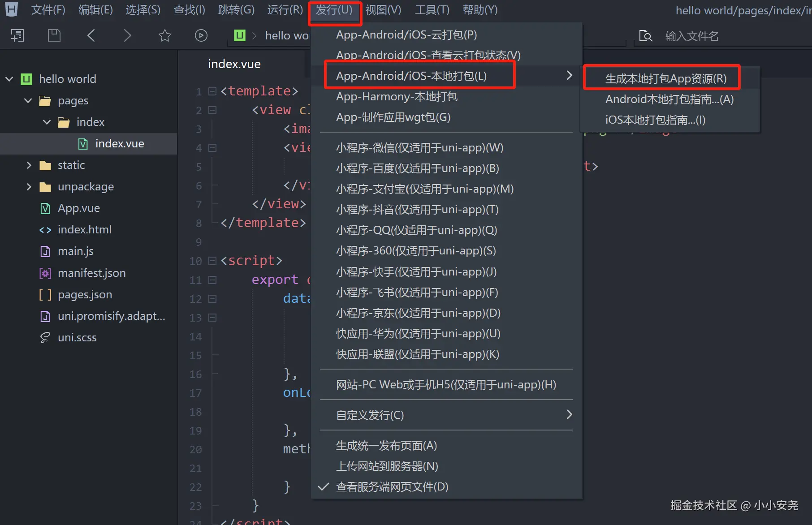Click the index folder icon
This screenshot has height=525, width=812.
point(64,122)
